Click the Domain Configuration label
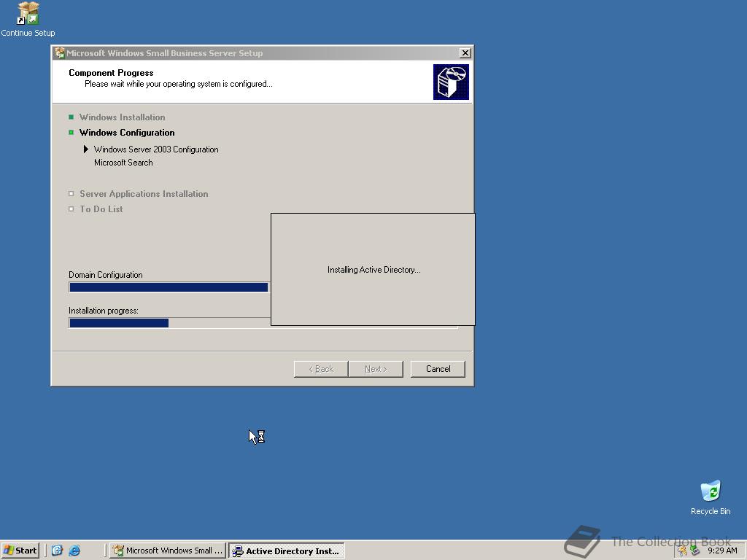Screen dimensions: 747x560 coord(106,275)
